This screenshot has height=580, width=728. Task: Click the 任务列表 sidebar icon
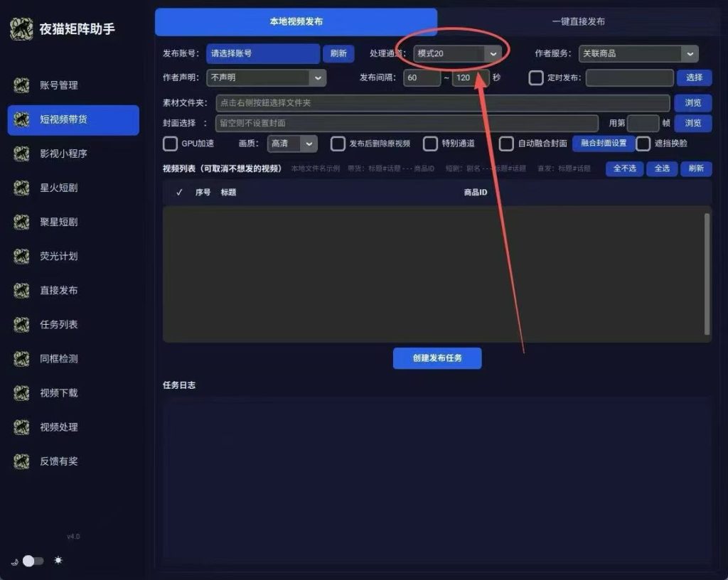coord(21,324)
